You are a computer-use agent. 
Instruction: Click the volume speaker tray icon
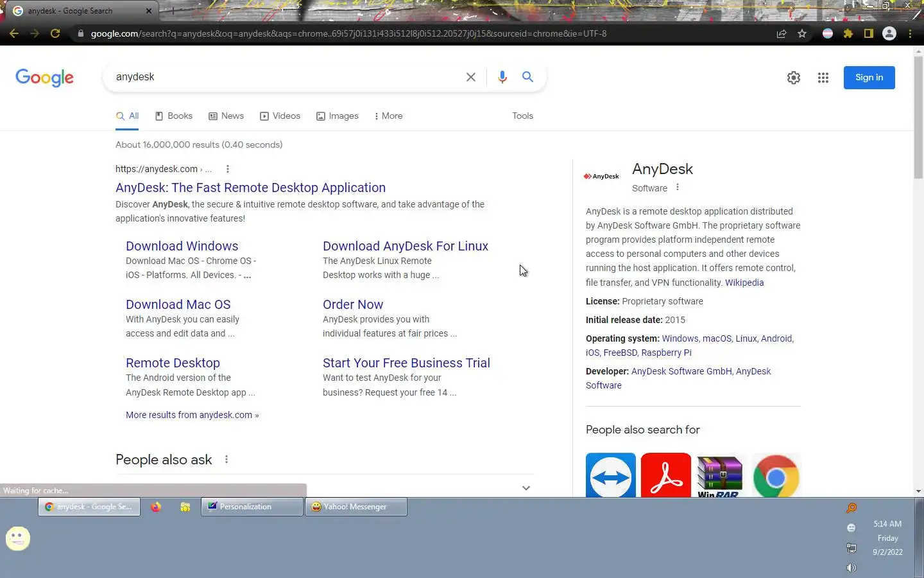click(x=851, y=568)
